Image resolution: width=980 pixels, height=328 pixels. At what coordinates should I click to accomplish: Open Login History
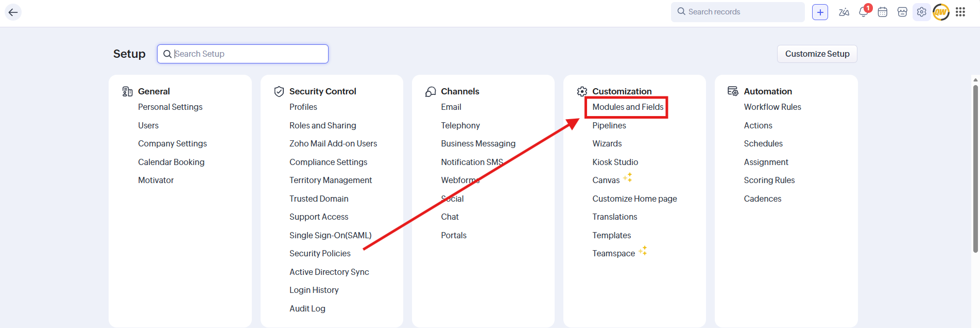314,290
